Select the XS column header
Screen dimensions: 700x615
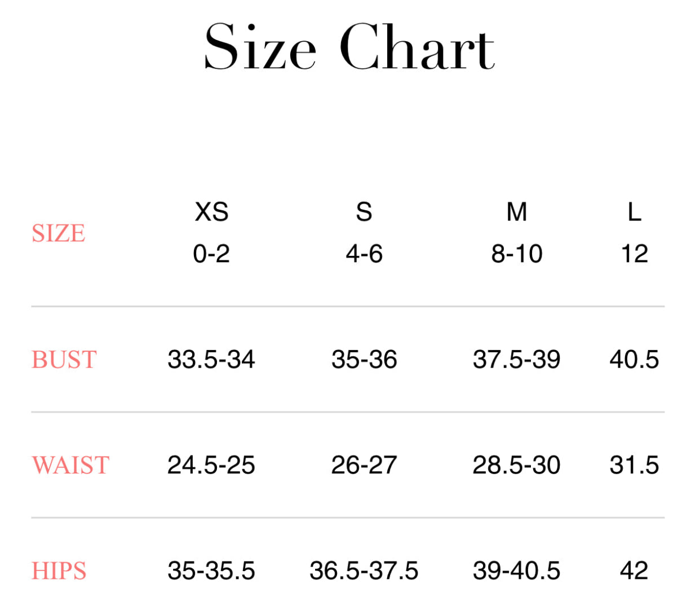click(x=211, y=213)
